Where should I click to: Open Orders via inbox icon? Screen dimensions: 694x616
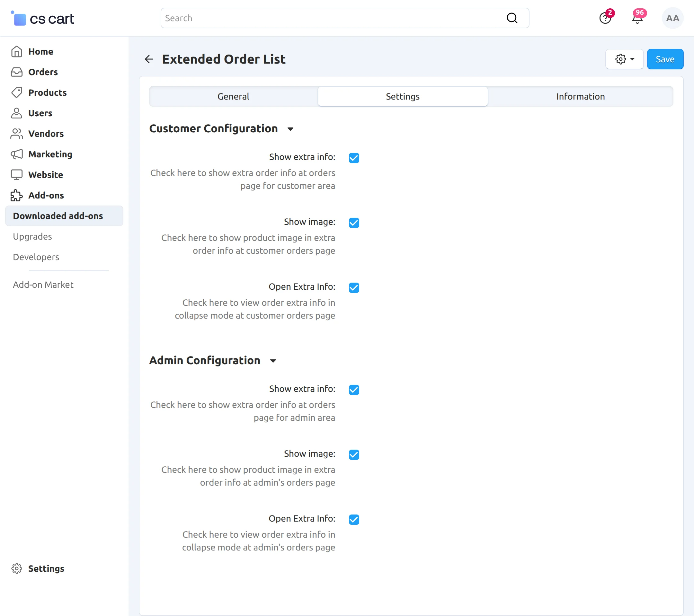(16, 72)
